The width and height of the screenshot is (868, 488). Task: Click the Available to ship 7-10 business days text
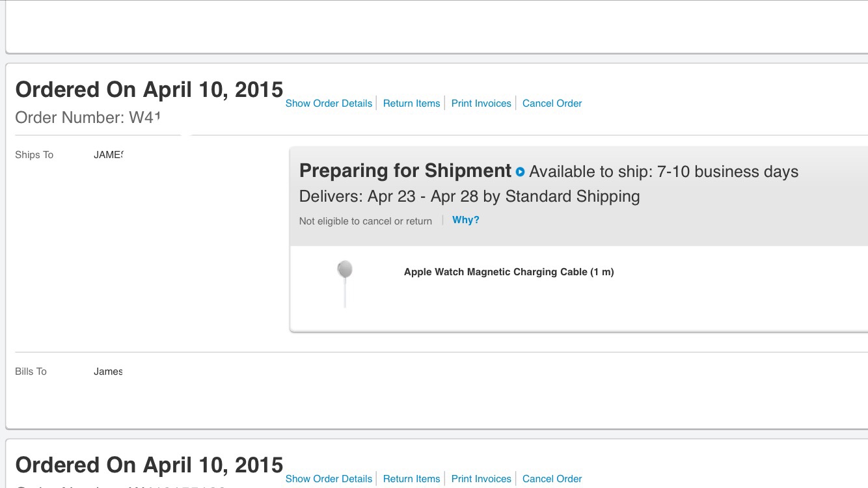coord(664,172)
